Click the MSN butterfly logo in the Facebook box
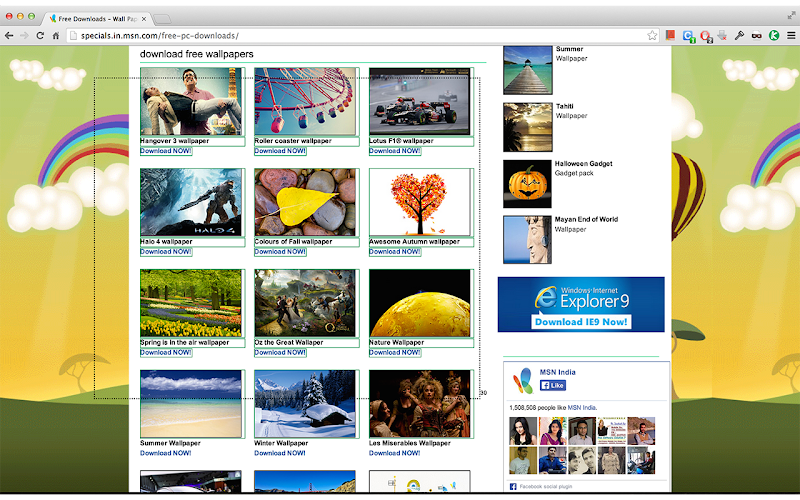This screenshot has width=800, height=500. pyautogui.click(x=522, y=380)
